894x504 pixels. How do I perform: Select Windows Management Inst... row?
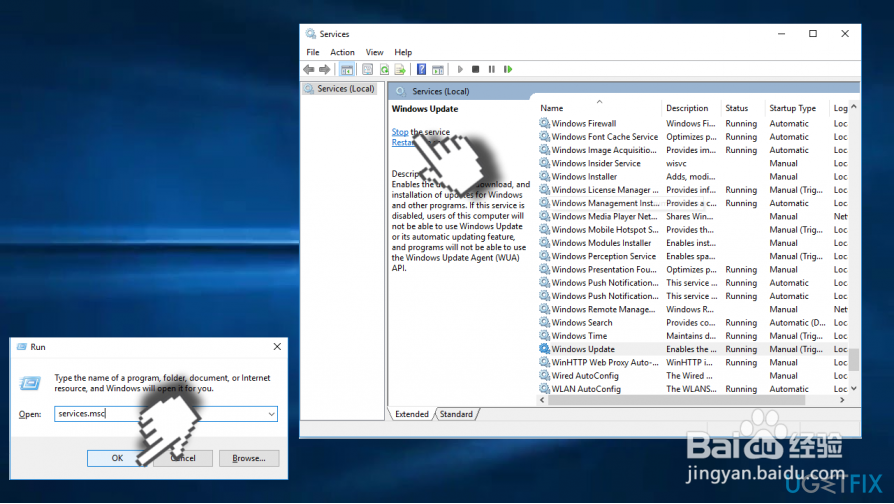[693, 203]
